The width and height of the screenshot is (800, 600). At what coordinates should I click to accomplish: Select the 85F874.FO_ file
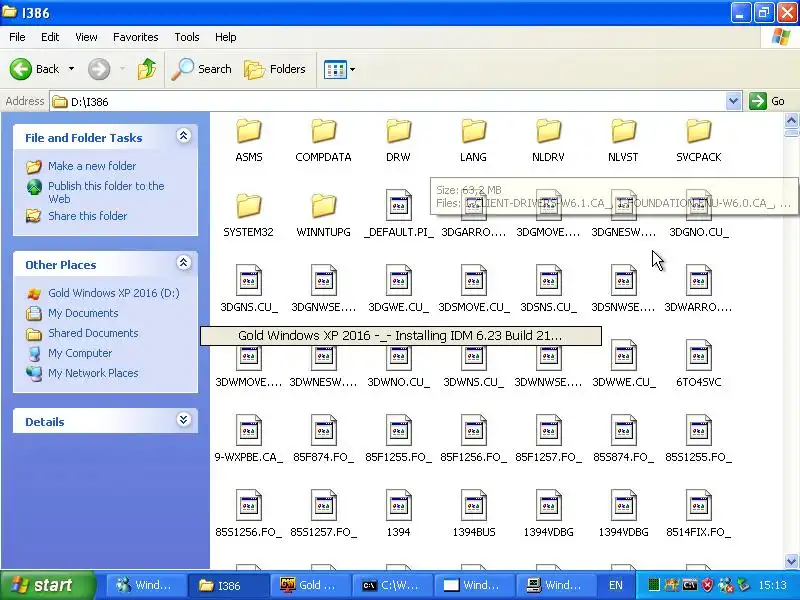coord(323,439)
